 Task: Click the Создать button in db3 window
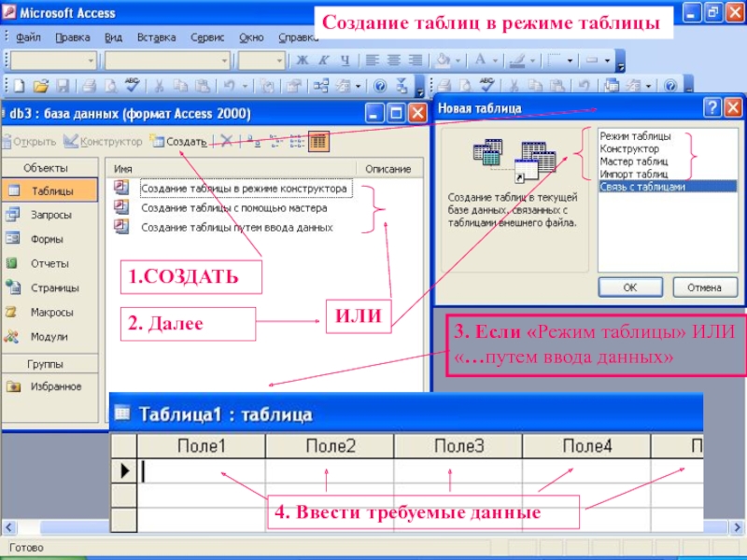pos(178,142)
